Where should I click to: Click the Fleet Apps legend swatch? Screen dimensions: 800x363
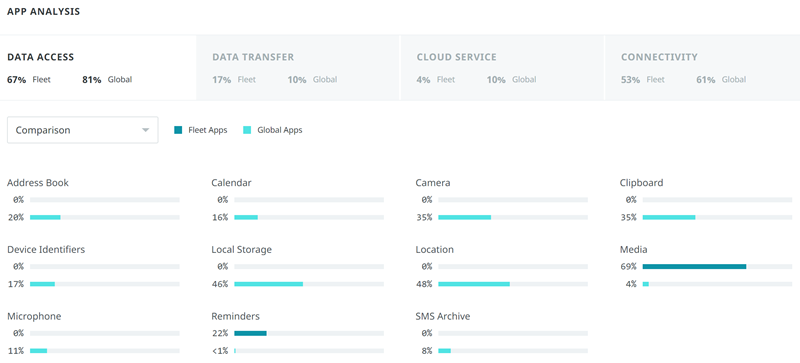tap(178, 130)
